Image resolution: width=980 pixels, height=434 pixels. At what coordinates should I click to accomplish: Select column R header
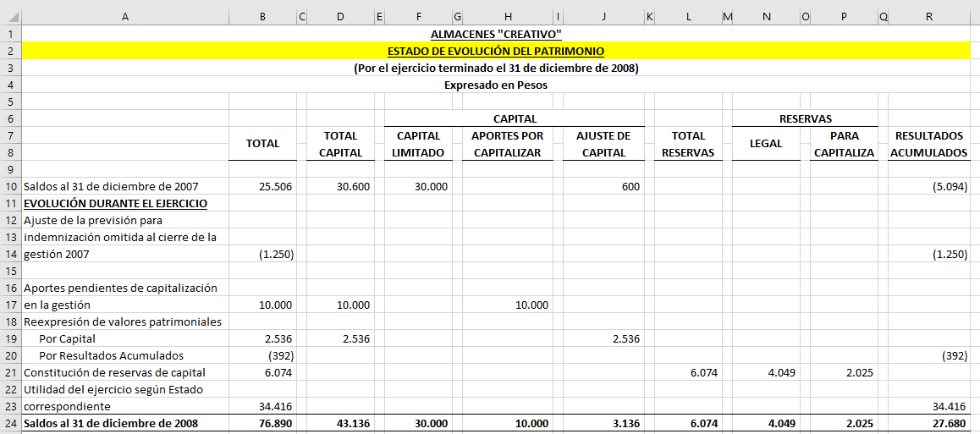(x=928, y=16)
